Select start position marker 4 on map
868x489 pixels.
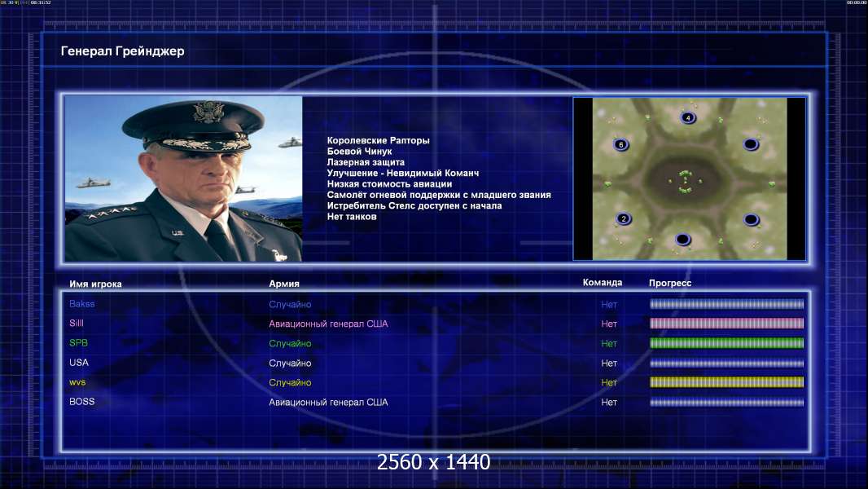pyautogui.click(x=687, y=117)
